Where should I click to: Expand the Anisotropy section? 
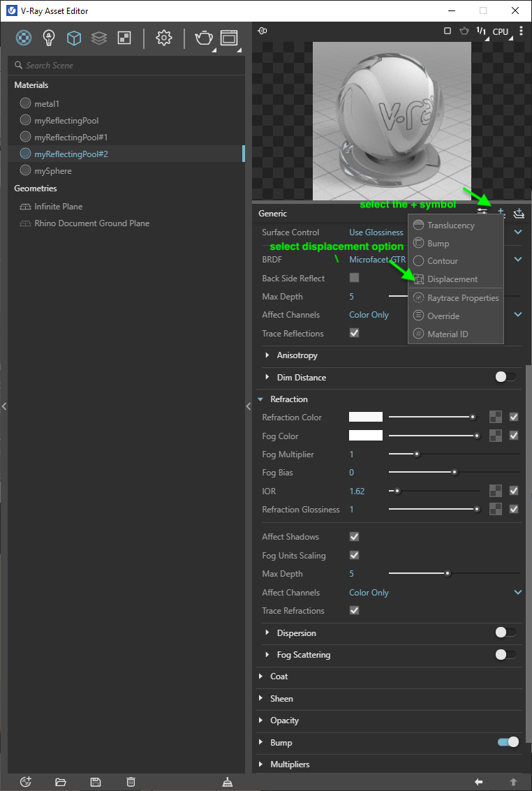tap(267, 355)
